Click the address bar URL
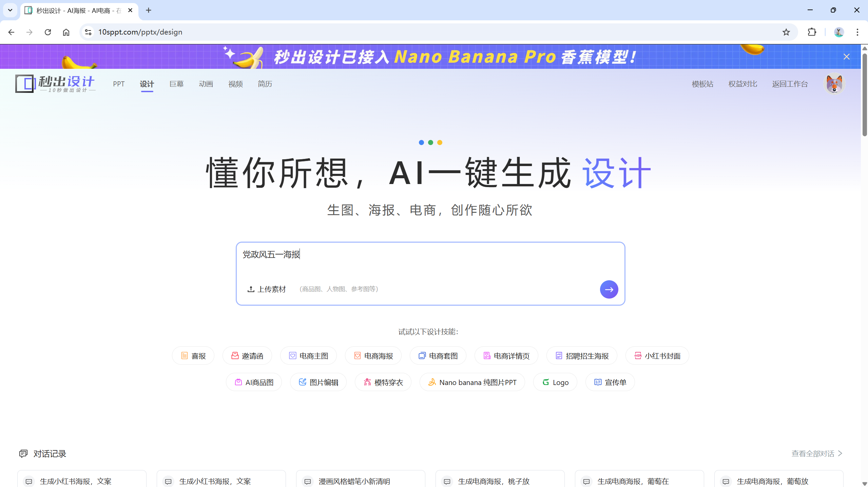The image size is (868, 487). click(140, 32)
